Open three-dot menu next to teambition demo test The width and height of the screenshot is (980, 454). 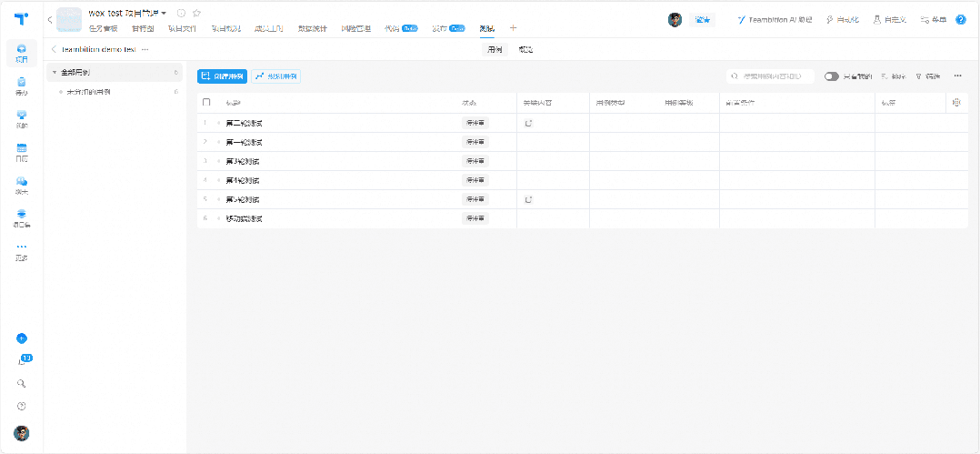point(145,49)
